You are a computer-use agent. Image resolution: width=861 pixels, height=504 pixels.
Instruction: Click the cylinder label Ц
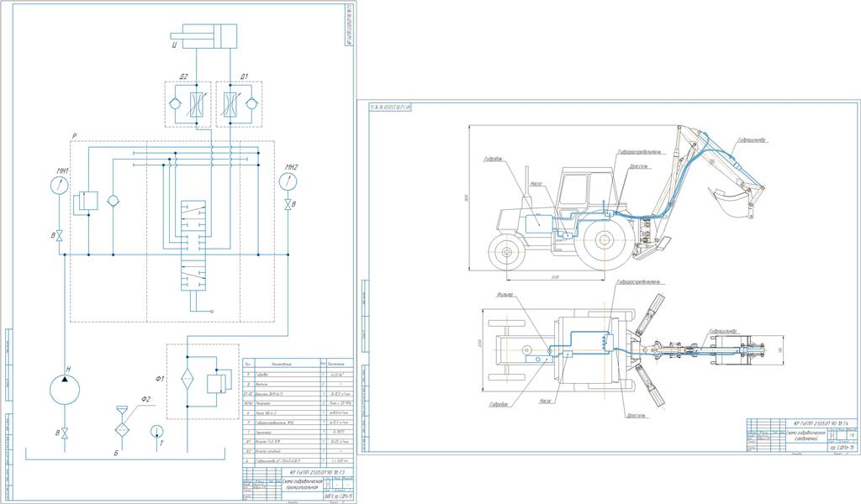[x=173, y=45]
